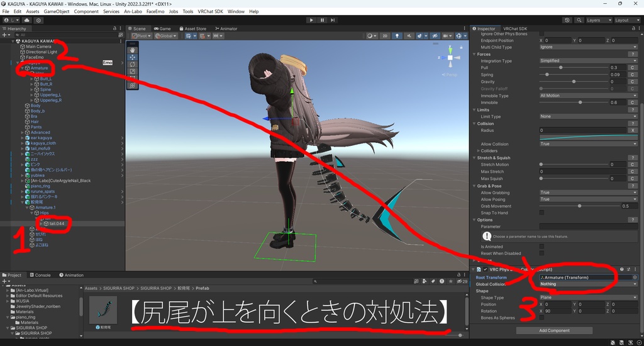
Task: Select the Move tool in scene overlay
Action: 132,57
